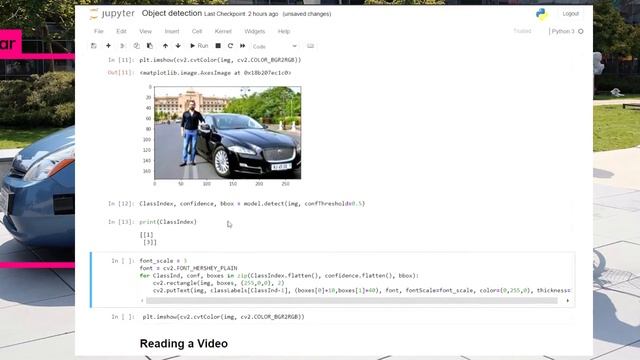Image resolution: width=640 pixels, height=360 pixels.
Task: Run the selected cell
Action: click(x=199, y=46)
